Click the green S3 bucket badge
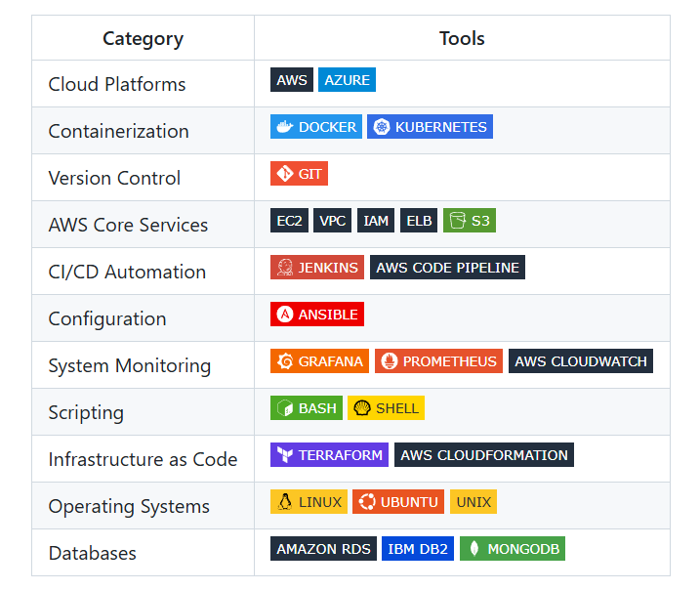700x590 pixels. tap(470, 221)
